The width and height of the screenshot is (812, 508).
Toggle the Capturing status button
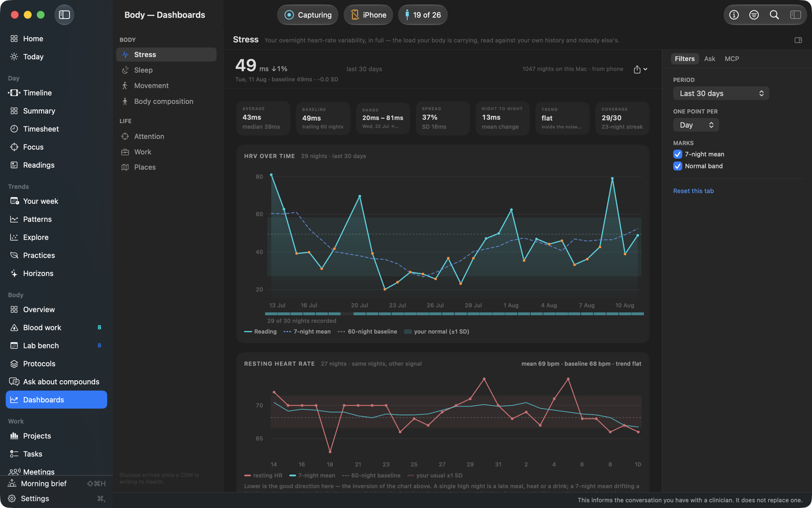coord(308,15)
